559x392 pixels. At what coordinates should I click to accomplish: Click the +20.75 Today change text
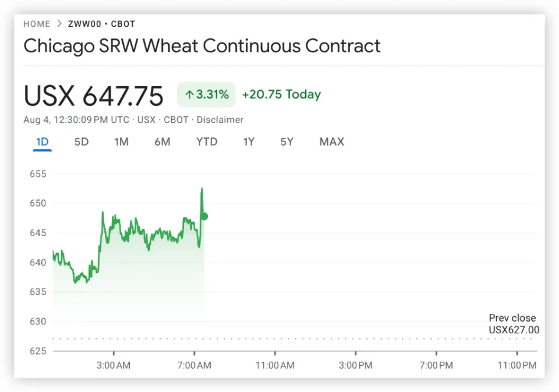[x=281, y=94]
